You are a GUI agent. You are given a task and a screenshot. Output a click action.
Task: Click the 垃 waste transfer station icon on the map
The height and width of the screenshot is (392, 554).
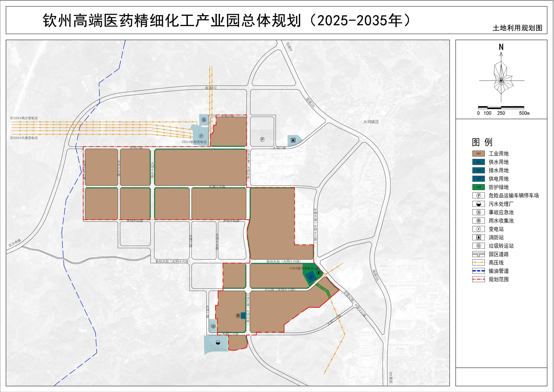(x=204, y=120)
